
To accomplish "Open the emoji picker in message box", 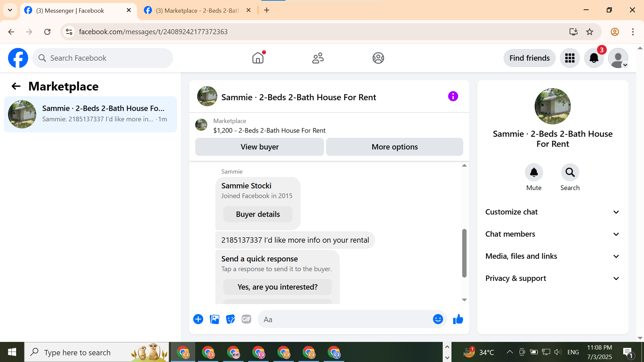I will 438,319.
